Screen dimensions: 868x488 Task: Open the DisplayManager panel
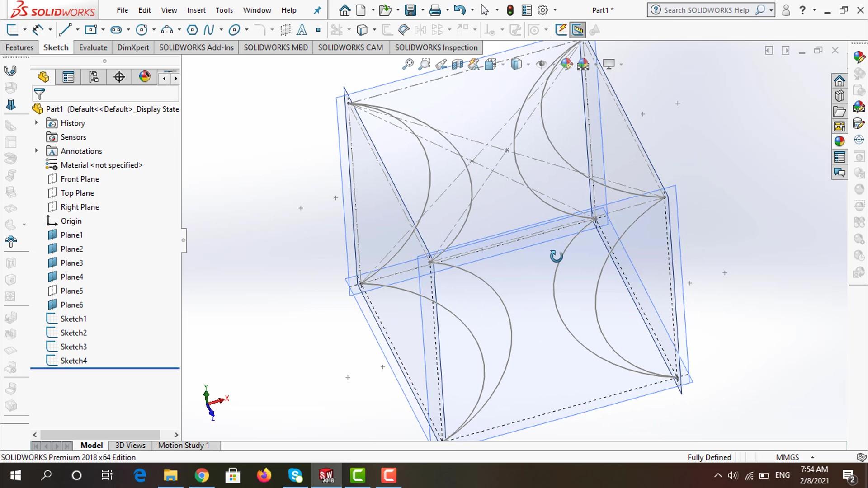click(x=145, y=77)
